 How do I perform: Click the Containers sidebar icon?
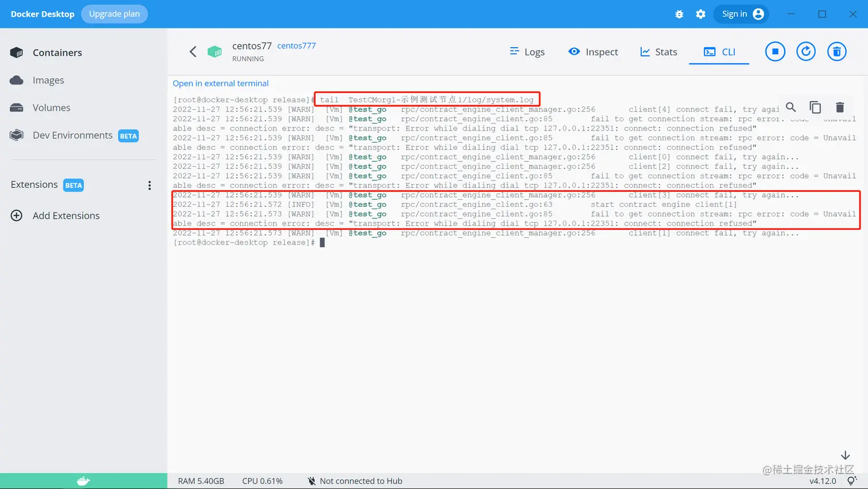(x=17, y=53)
